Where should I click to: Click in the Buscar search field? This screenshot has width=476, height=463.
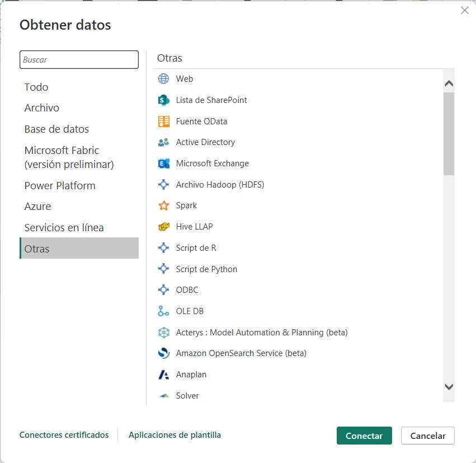point(79,60)
